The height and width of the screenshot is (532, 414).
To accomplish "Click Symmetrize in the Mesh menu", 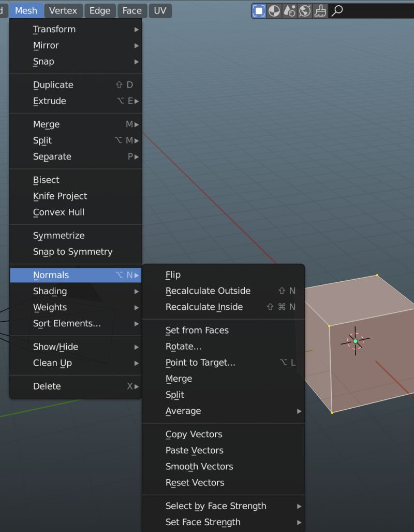I will (58, 235).
